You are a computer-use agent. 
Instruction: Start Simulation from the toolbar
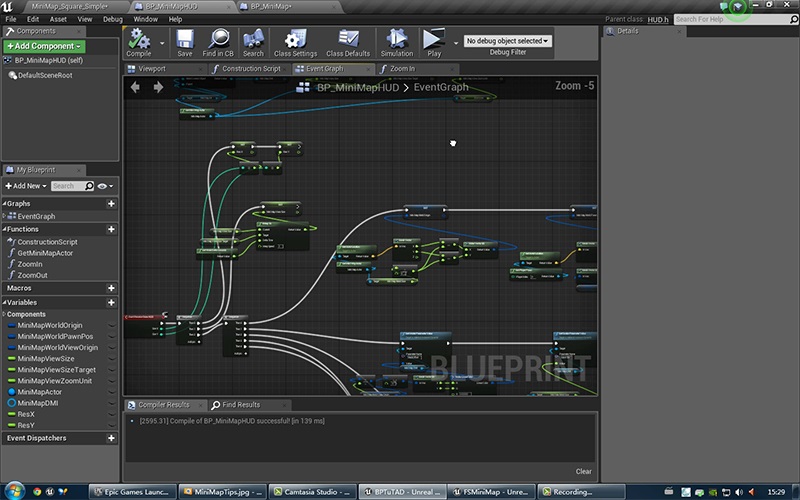point(396,39)
